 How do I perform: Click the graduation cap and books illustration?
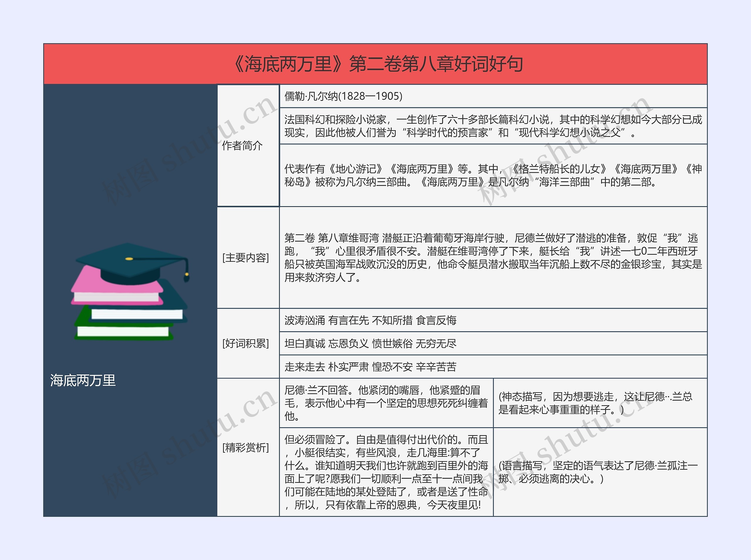[x=130, y=291]
